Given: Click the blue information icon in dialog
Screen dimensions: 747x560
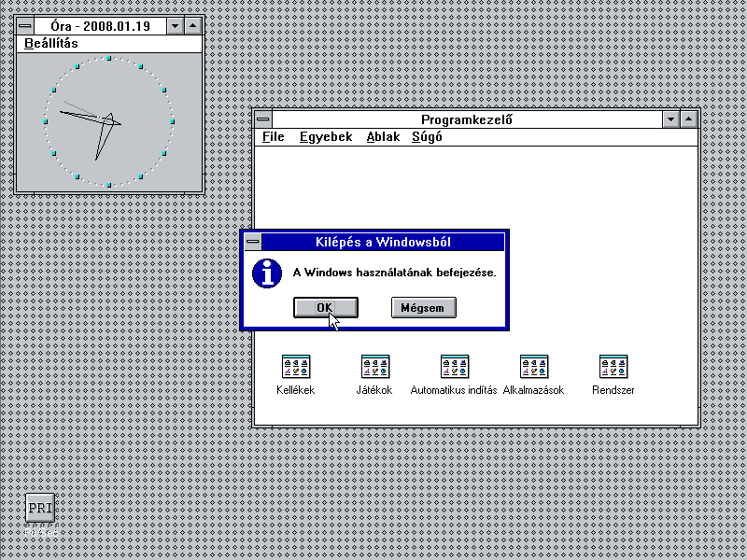Looking at the screenshot, I should 267,273.
